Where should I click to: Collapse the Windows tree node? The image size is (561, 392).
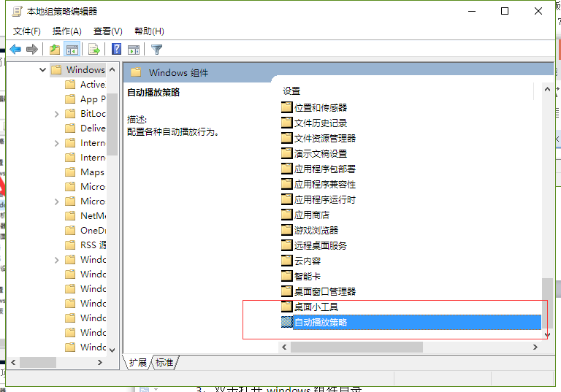tap(42, 70)
